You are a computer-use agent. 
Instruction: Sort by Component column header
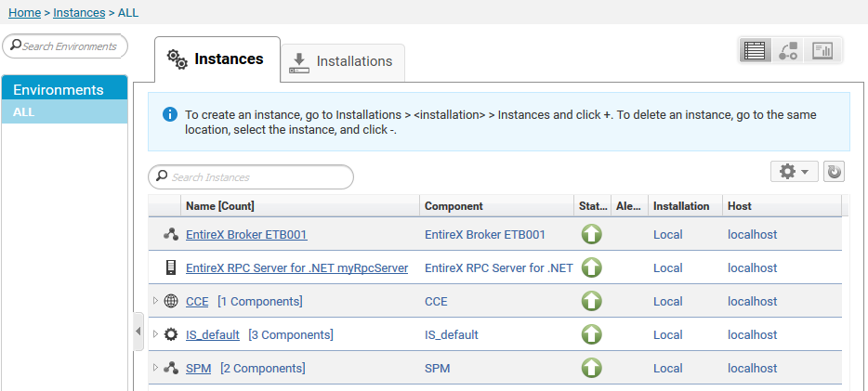click(497, 206)
